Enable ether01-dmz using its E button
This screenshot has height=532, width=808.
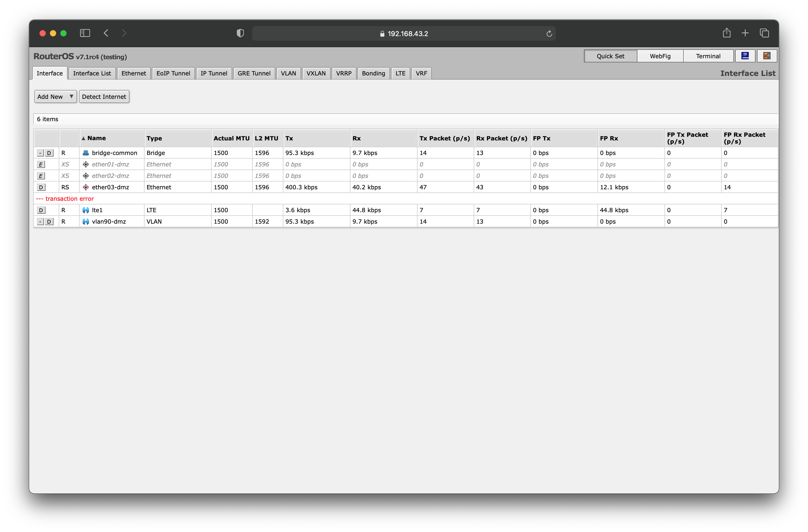pyautogui.click(x=41, y=164)
